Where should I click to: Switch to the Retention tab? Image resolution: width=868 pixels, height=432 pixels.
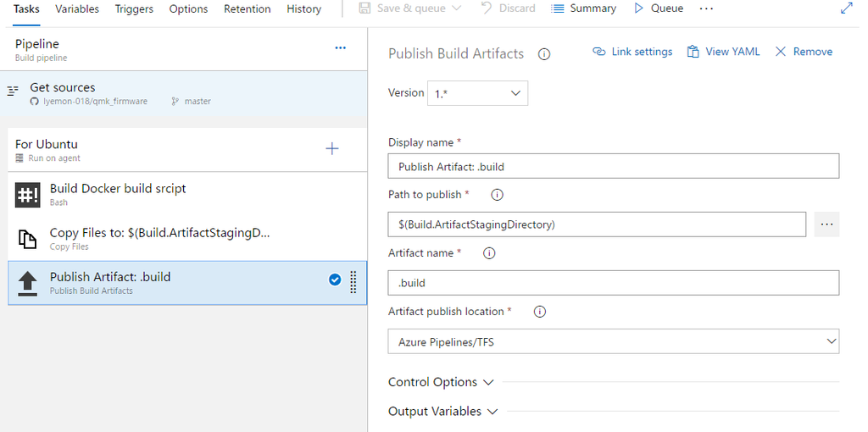pyautogui.click(x=248, y=8)
